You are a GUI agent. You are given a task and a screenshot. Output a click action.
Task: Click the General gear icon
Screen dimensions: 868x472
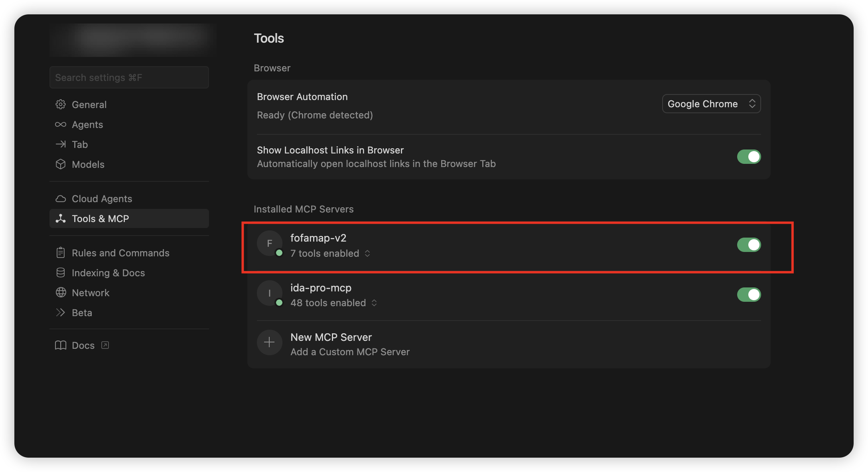coord(61,104)
